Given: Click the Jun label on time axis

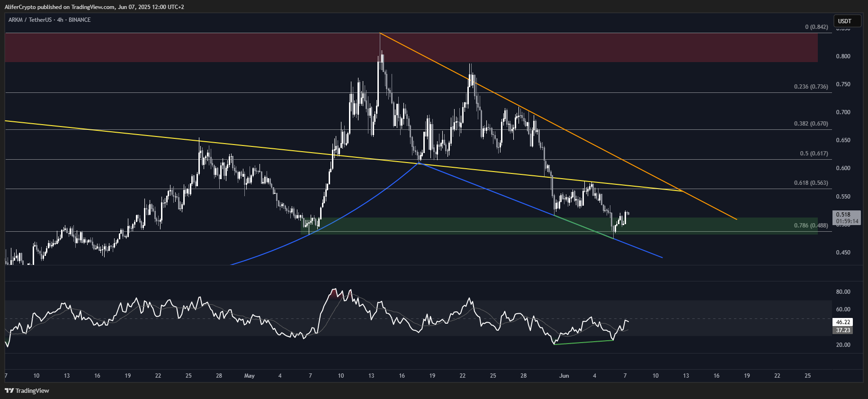Looking at the screenshot, I should 564,376.
